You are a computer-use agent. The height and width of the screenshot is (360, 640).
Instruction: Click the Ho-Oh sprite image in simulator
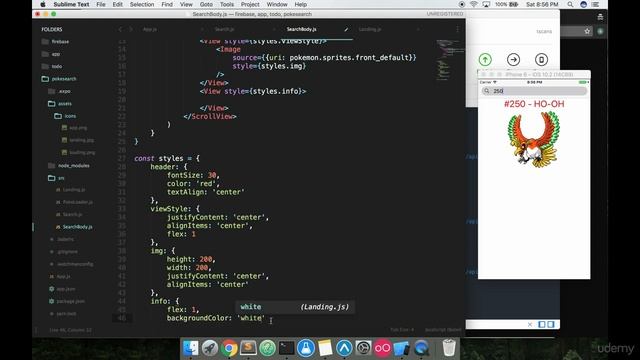(x=533, y=140)
